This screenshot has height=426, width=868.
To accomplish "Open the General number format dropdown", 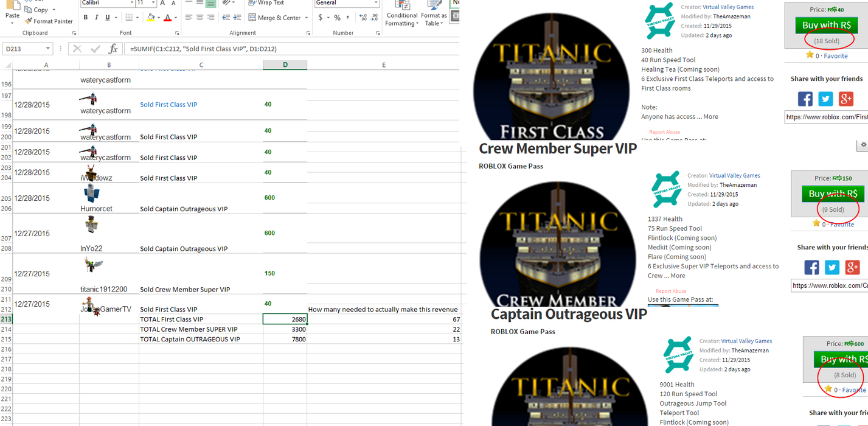I will (x=376, y=3).
